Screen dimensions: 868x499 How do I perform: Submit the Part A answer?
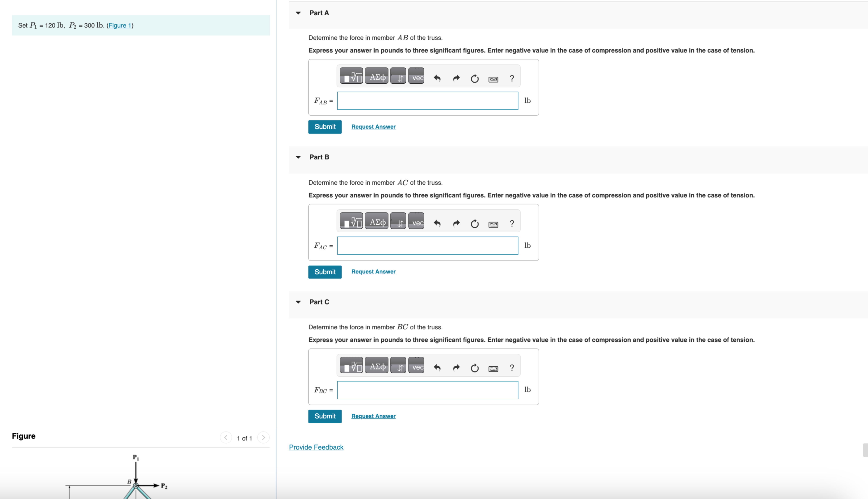coord(325,126)
